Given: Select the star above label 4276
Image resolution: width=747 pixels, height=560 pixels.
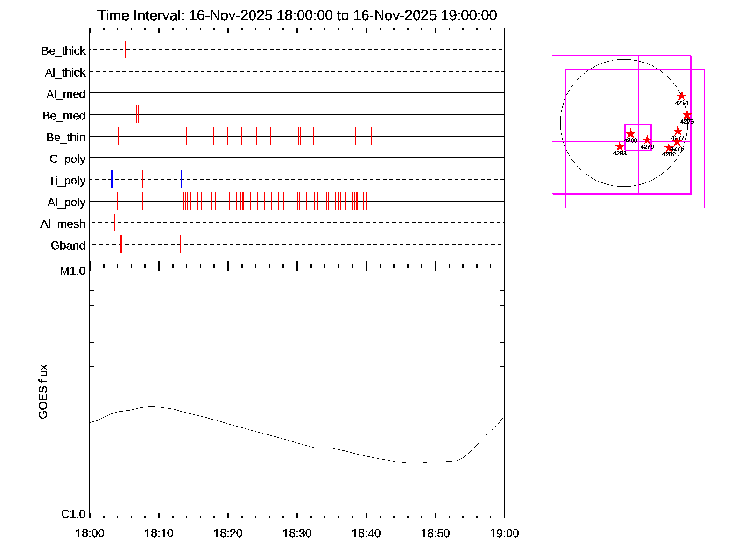Looking at the screenshot, I should click(677, 142).
